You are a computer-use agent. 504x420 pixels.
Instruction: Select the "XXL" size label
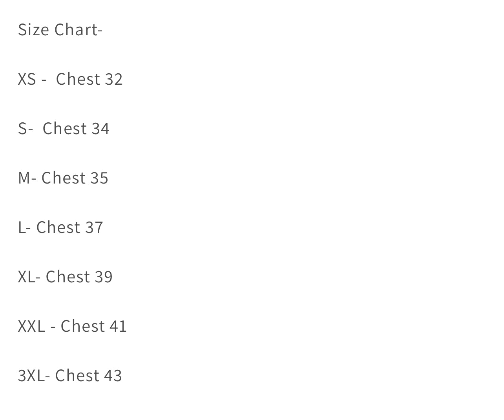(32, 326)
